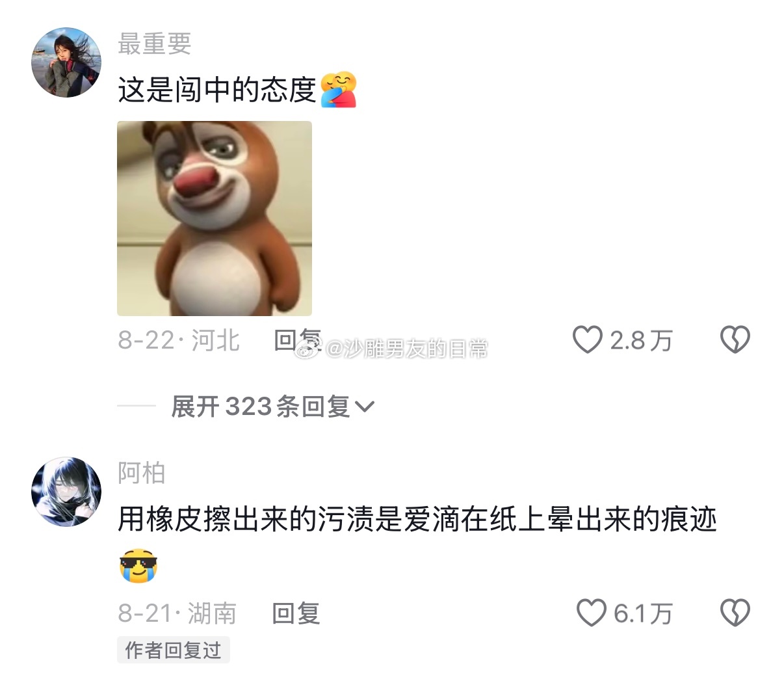Open username 最重要
The width and height of the screenshot is (784, 694).
pyautogui.click(x=155, y=44)
